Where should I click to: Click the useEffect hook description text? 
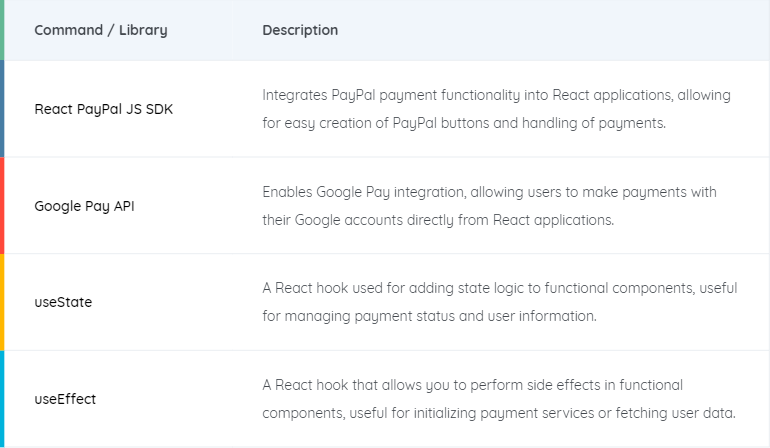(499, 399)
